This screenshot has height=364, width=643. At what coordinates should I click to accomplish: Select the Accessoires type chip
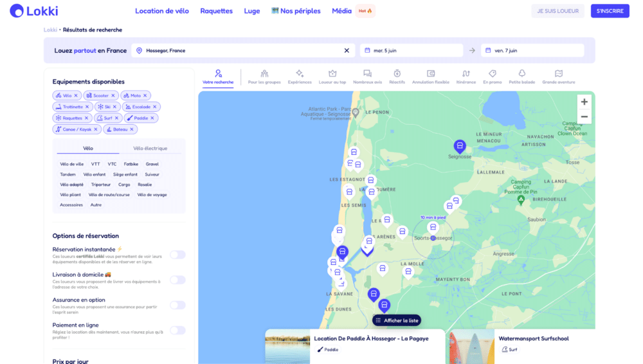click(x=71, y=205)
